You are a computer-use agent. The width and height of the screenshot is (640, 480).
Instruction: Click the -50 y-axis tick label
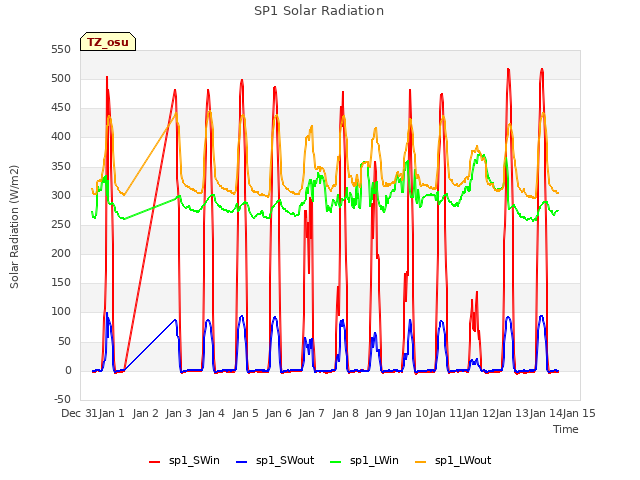[62, 399]
